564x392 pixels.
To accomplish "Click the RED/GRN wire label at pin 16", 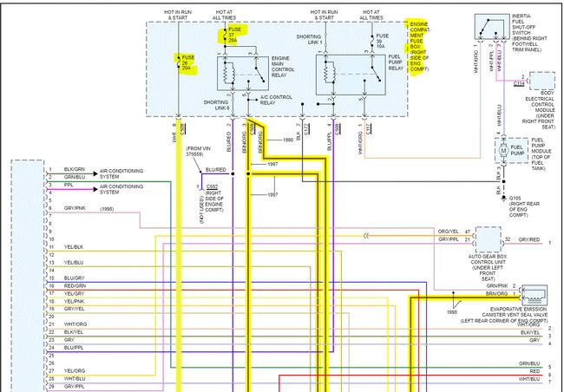I will click(x=75, y=286).
